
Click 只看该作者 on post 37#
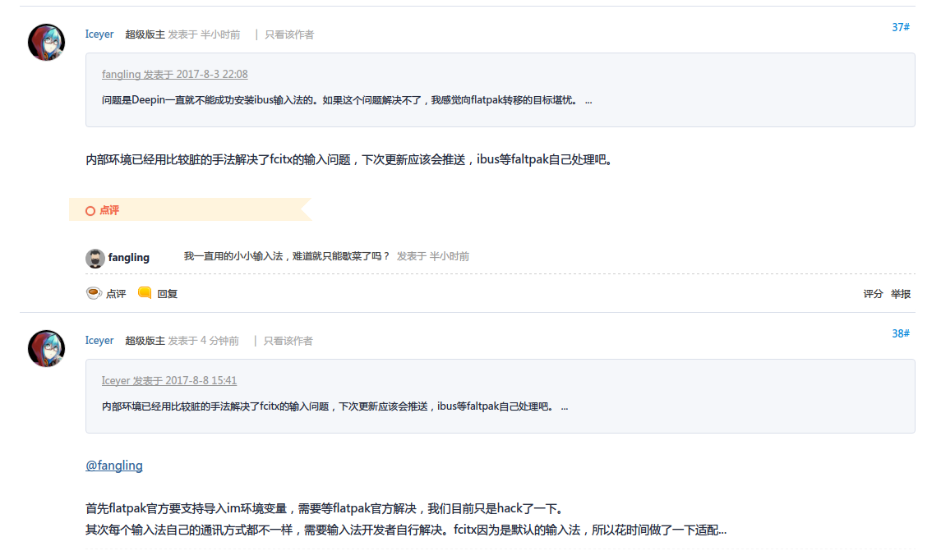click(x=289, y=34)
